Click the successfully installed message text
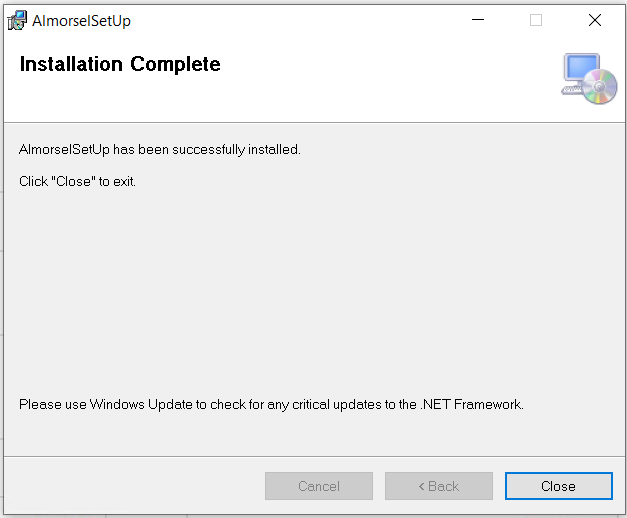This screenshot has width=627, height=518. pyautogui.click(x=160, y=150)
